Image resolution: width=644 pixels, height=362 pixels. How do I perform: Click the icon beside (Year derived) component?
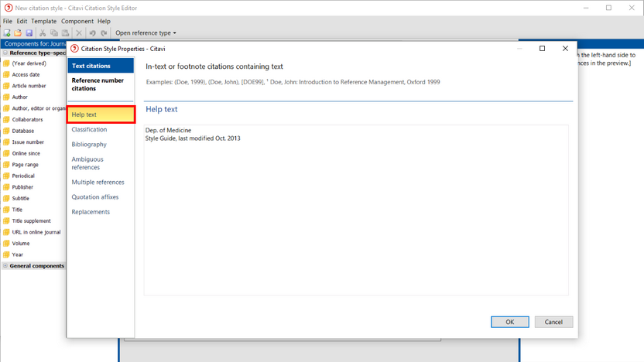click(6, 63)
